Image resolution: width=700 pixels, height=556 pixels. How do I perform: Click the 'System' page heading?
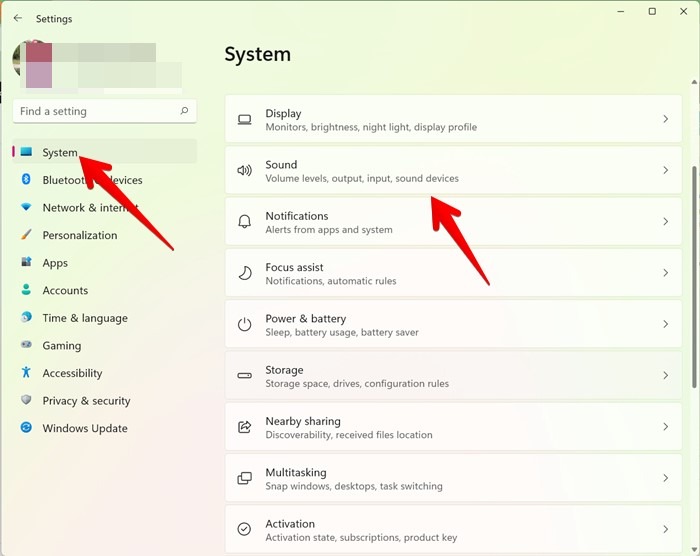(x=257, y=54)
